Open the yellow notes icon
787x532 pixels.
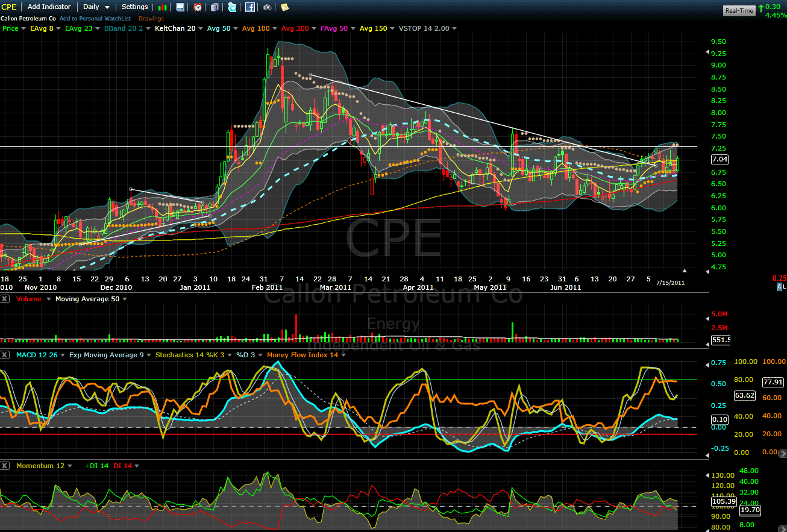pyautogui.click(x=284, y=7)
